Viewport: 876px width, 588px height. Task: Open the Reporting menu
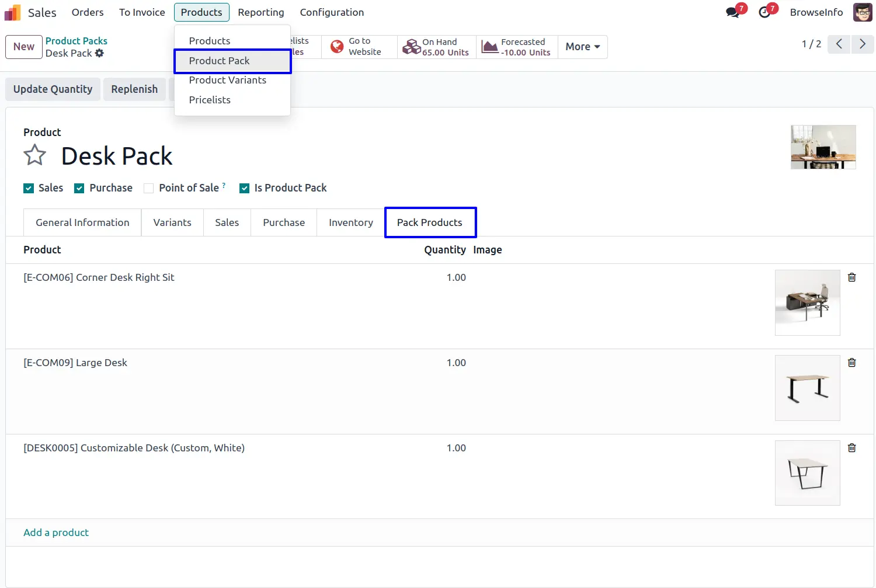coord(260,12)
